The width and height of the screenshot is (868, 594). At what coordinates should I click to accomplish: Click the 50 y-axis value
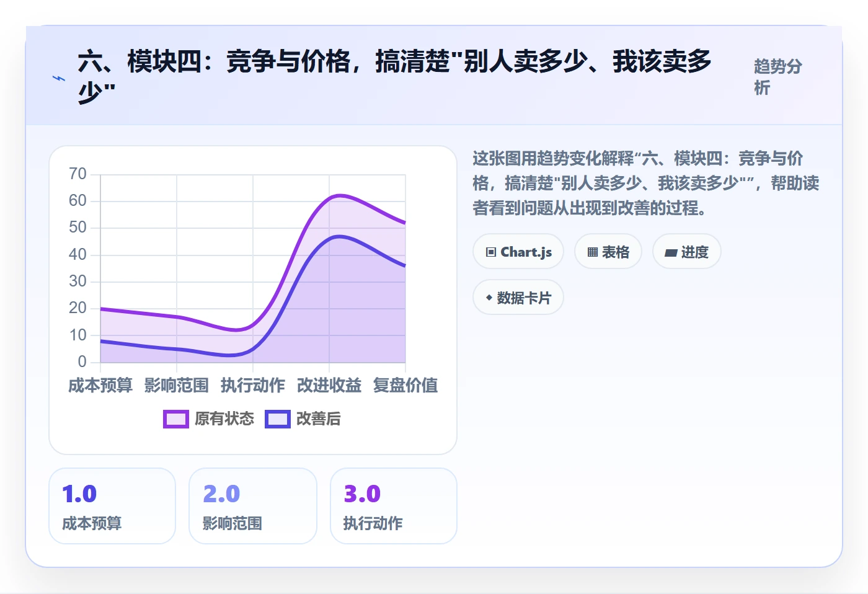coord(77,228)
